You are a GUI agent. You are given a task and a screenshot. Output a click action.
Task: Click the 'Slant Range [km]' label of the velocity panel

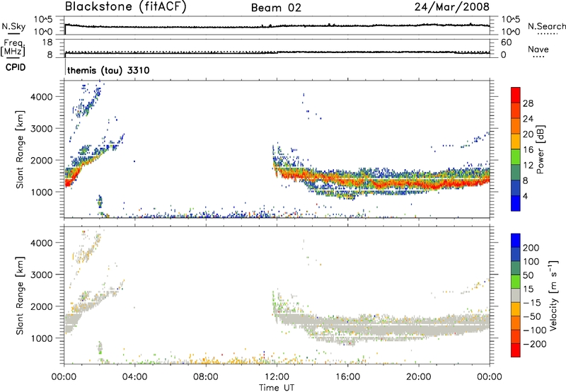(x=20, y=295)
